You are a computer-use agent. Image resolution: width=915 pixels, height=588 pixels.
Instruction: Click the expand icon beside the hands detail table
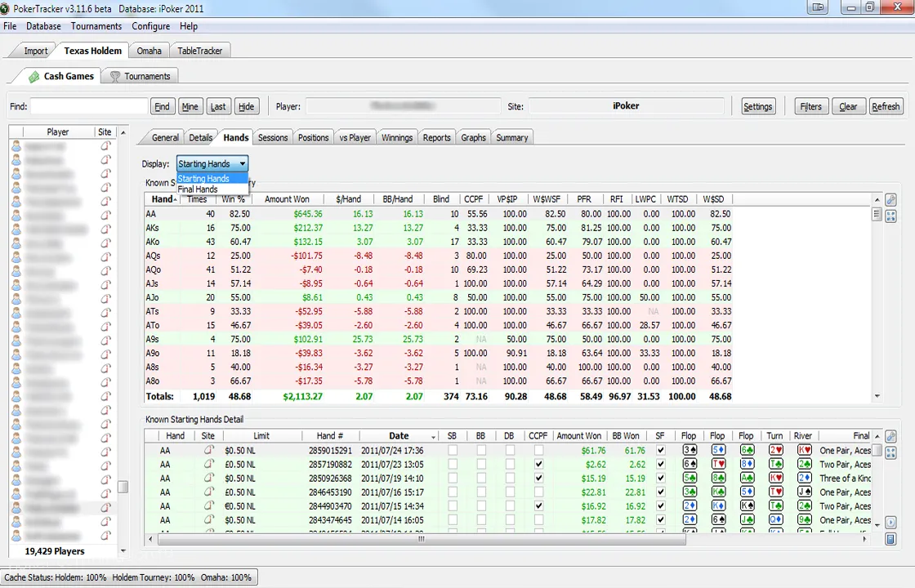890,452
